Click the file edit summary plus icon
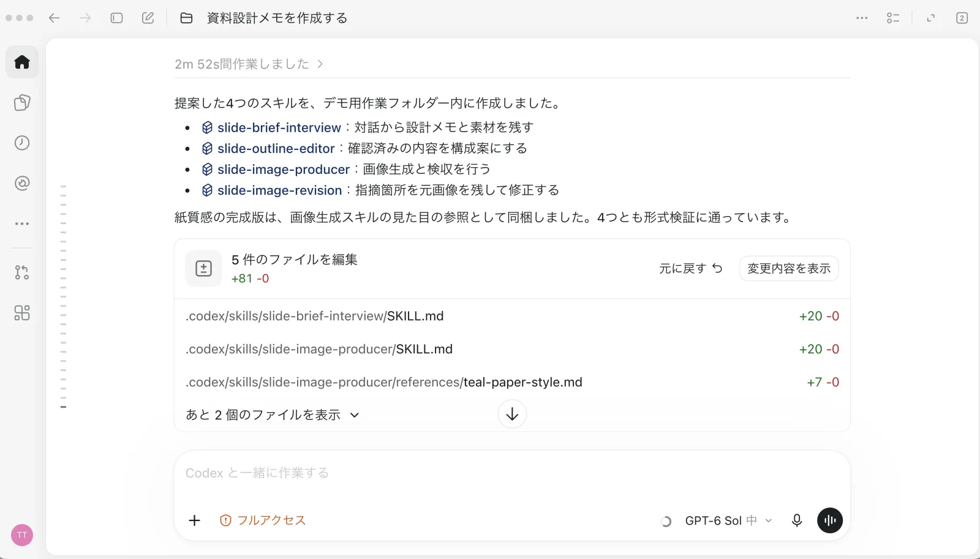Viewport: 980px width, 559px height. click(203, 268)
